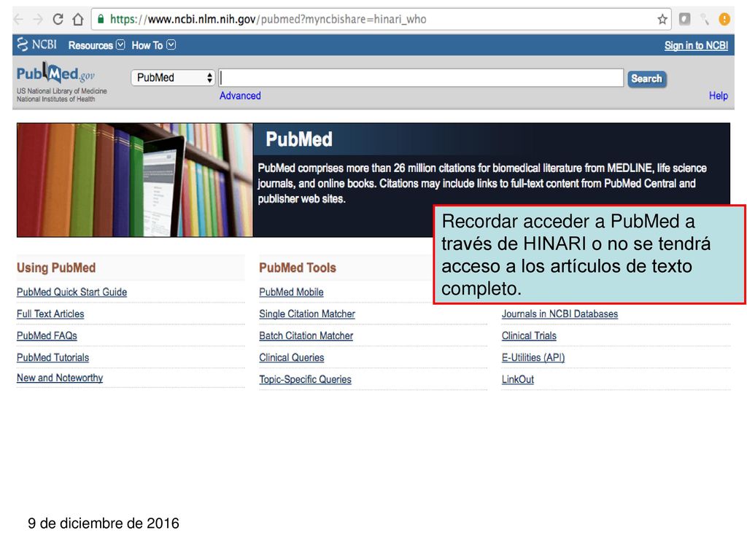Click the orange warning icon in the toolbar
The height and width of the screenshot is (560, 747).
pyautogui.click(x=724, y=19)
